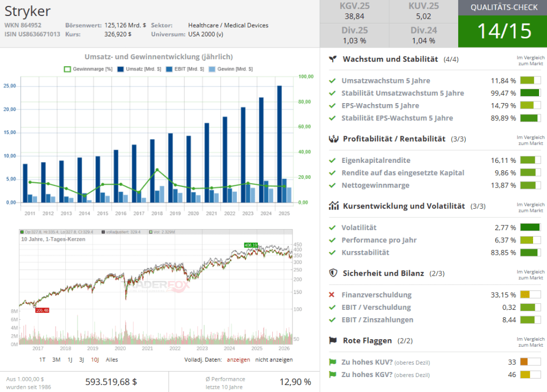Click the red X beside Finanzverschuldung
Viewport: 547px width, 392px height.
[x=332, y=295]
